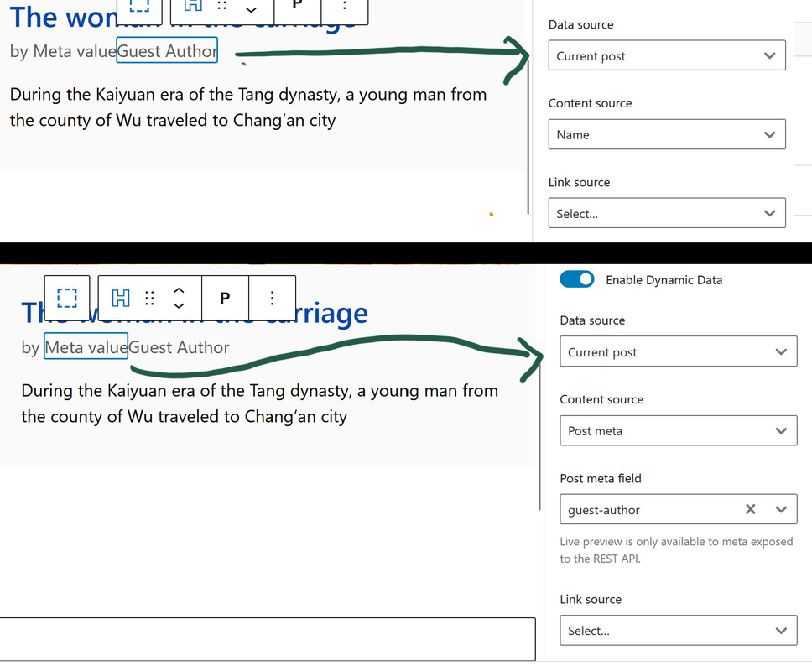This screenshot has width=812, height=671.
Task: Click the P tag button in the toolbar with up/down arrows
Action: coord(225,299)
